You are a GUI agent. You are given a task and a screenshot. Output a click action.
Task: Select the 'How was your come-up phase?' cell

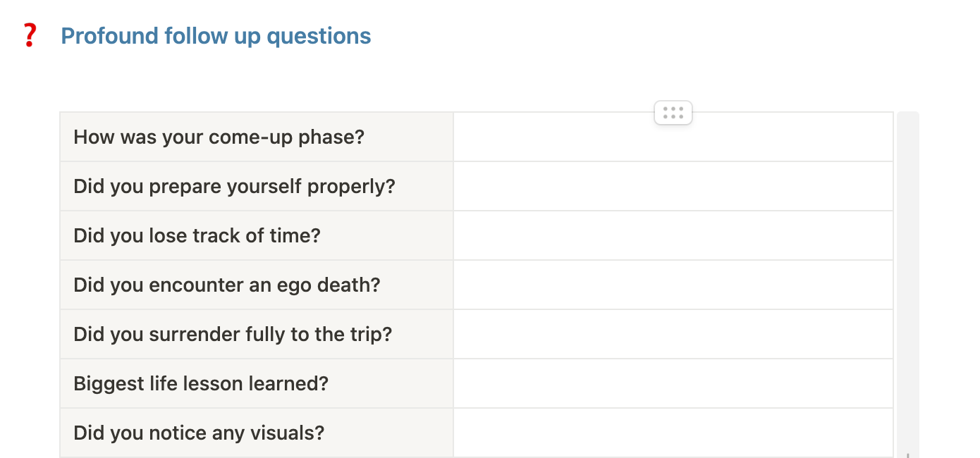[257, 137]
